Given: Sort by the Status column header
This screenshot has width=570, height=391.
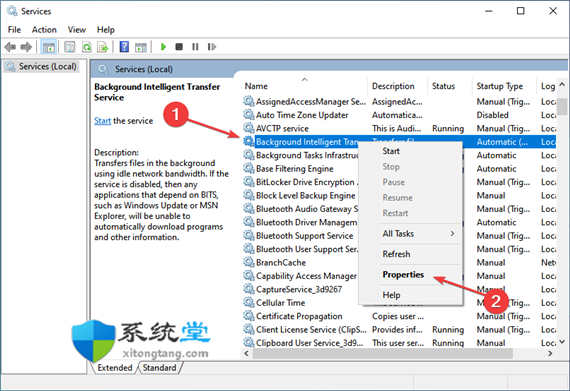Looking at the screenshot, I should [x=450, y=86].
